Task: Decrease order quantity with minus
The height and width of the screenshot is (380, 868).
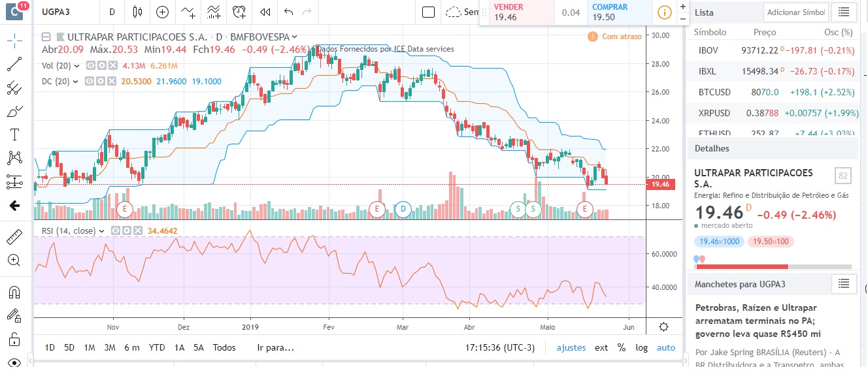Action: [683, 18]
